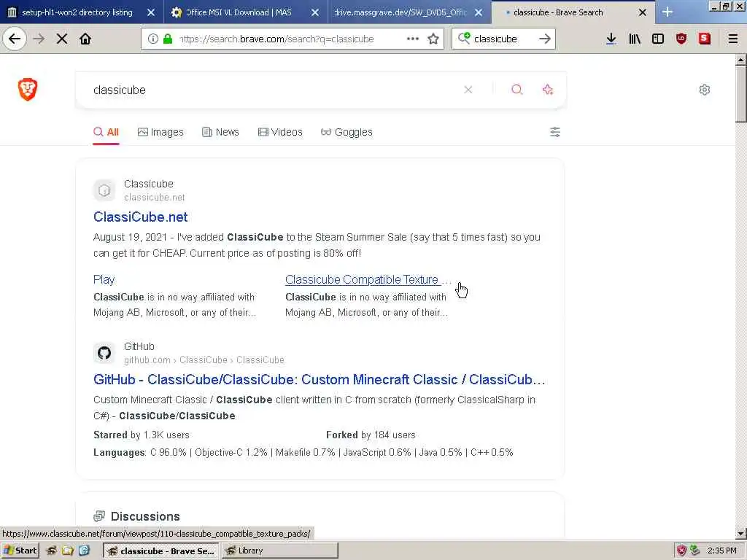Open the Windows Start menu
The height and width of the screenshot is (560, 747).
(20, 551)
